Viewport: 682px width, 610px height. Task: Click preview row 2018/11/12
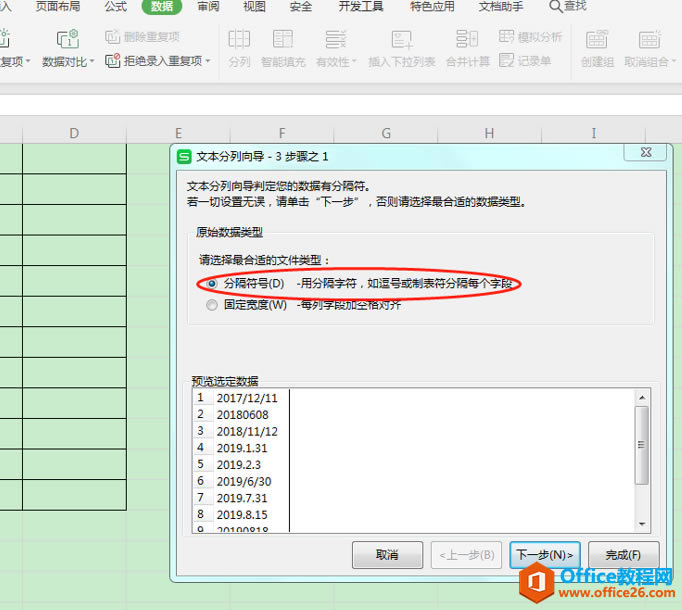pyautogui.click(x=247, y=432)
